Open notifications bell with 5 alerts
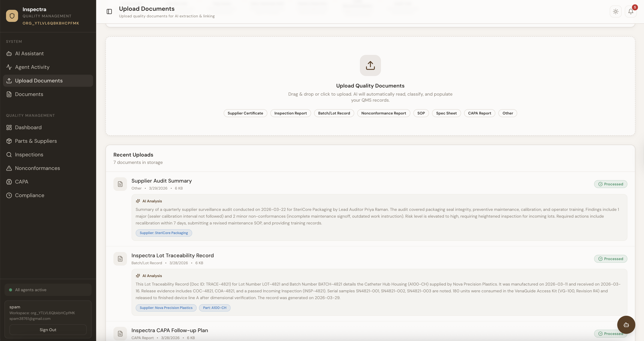Viewport: 644px width, 341px height. coord(630,12)
